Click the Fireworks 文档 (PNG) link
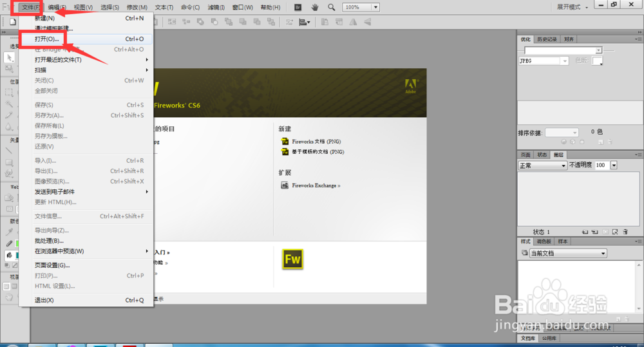Viewport: 644px width, 347px height. point(316,141)
